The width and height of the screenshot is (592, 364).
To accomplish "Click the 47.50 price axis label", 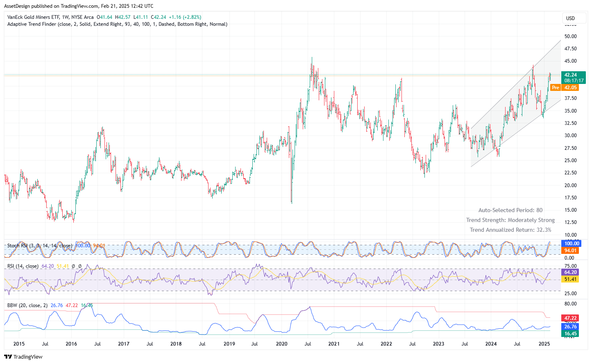I will coord(570,49).
